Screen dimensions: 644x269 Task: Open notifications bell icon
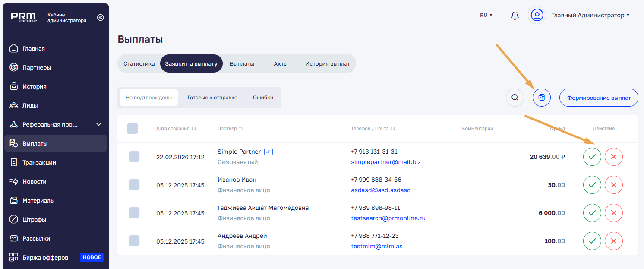click(x=515, y=16)
